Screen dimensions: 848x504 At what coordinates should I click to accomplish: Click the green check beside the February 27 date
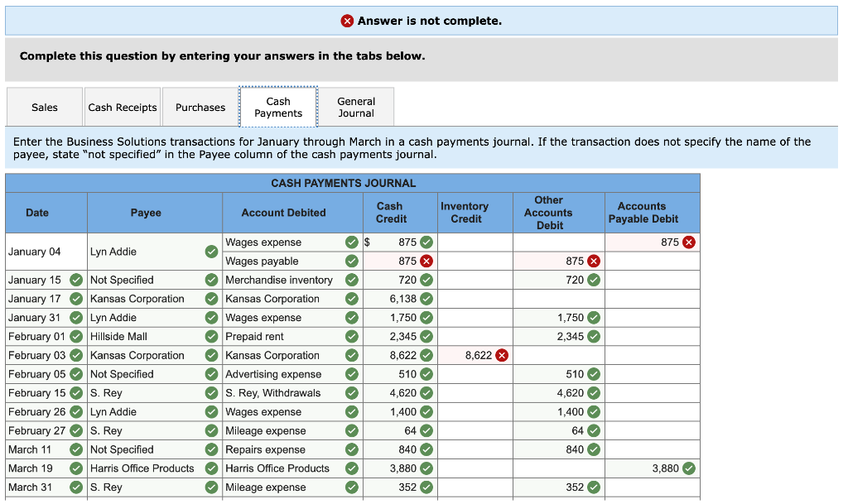tap(76, 430)
